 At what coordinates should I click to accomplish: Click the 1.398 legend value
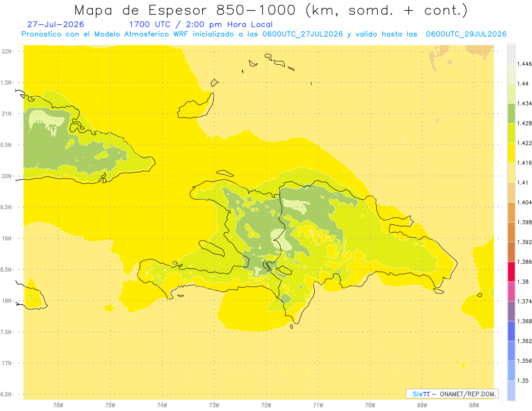tap(524, 222)
